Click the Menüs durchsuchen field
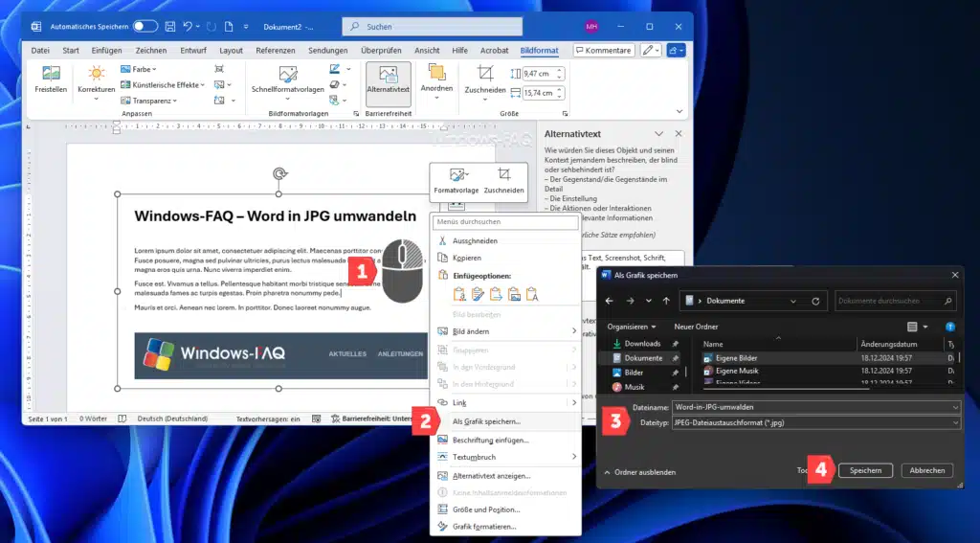The image size is (980, 543). (505, 221)
